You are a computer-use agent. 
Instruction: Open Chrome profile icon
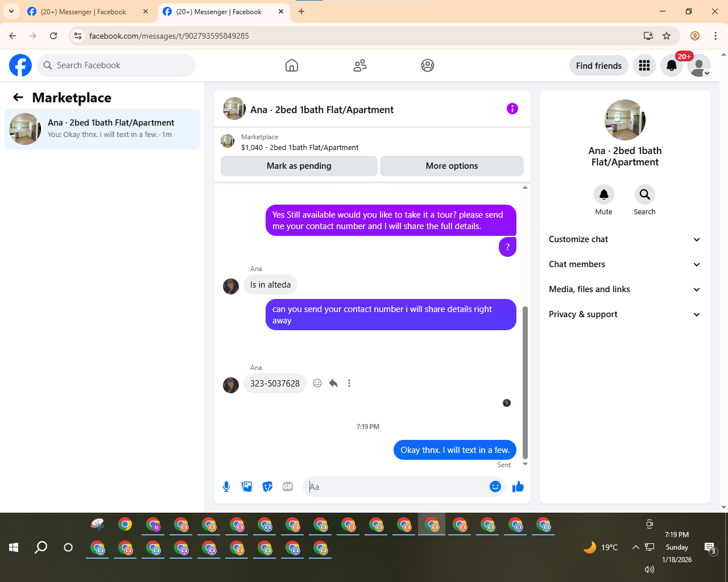(695, 36)
